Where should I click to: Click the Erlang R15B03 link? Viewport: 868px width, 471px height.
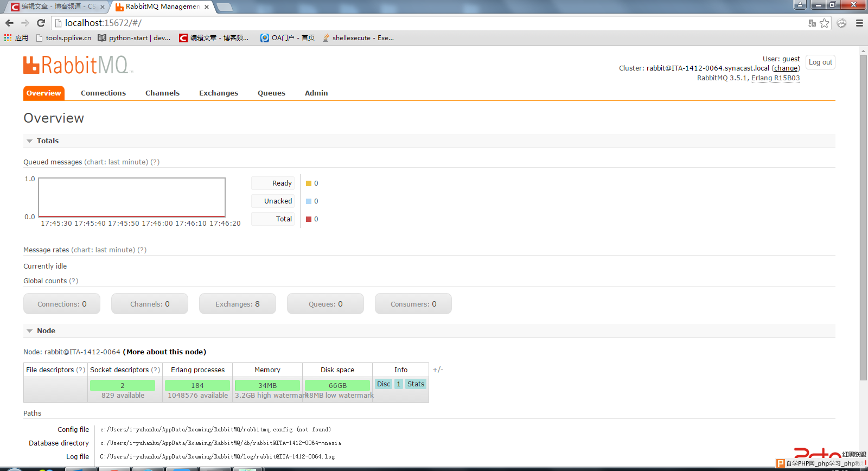tap(775, 78)
